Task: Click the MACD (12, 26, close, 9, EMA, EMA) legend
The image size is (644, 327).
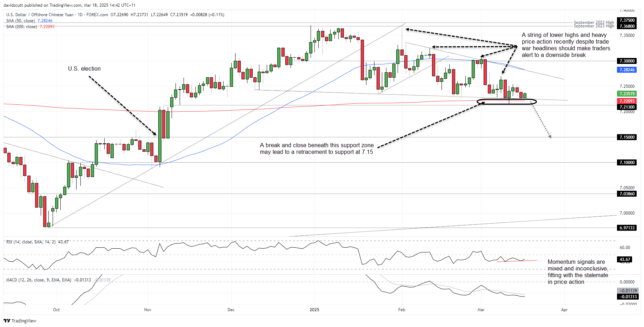Action: coord(58,280)
